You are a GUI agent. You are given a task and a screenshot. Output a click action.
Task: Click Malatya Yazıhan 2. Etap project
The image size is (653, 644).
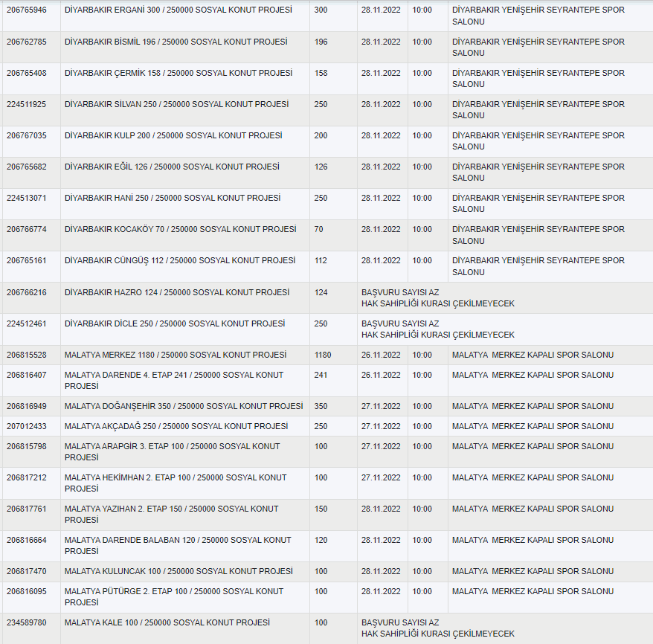pyautogui.click(x=171, y=514)
